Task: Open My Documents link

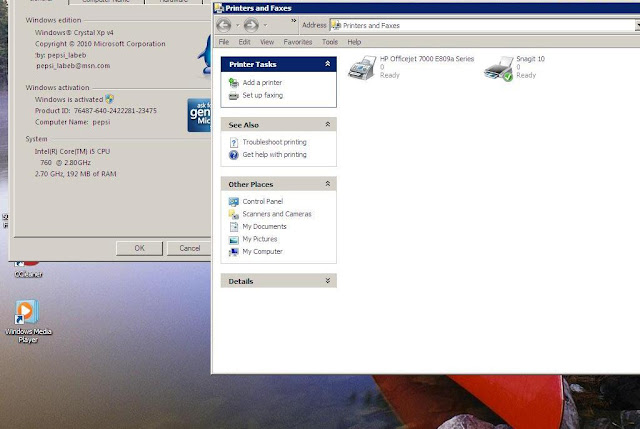Action: [x=264, y=227]
